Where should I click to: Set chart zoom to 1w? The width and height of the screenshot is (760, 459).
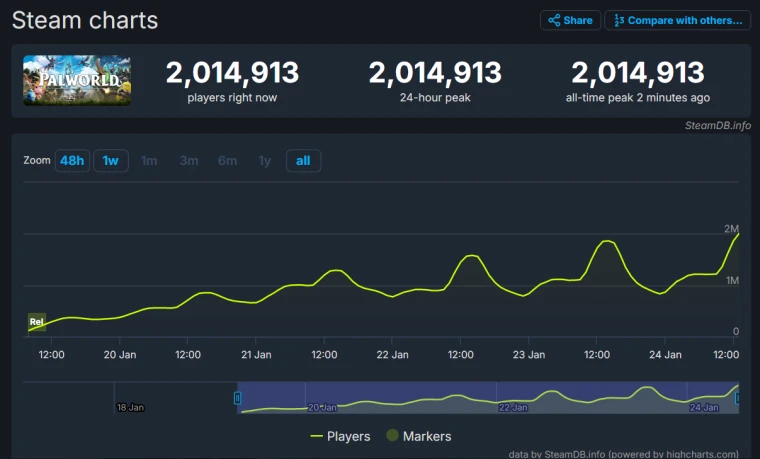tap(110, 161)
